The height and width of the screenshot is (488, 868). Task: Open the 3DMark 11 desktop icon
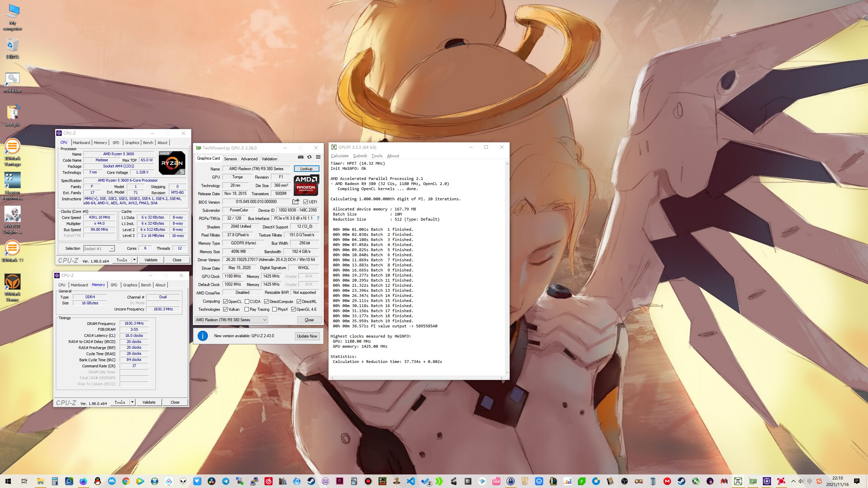pos(13,251)
